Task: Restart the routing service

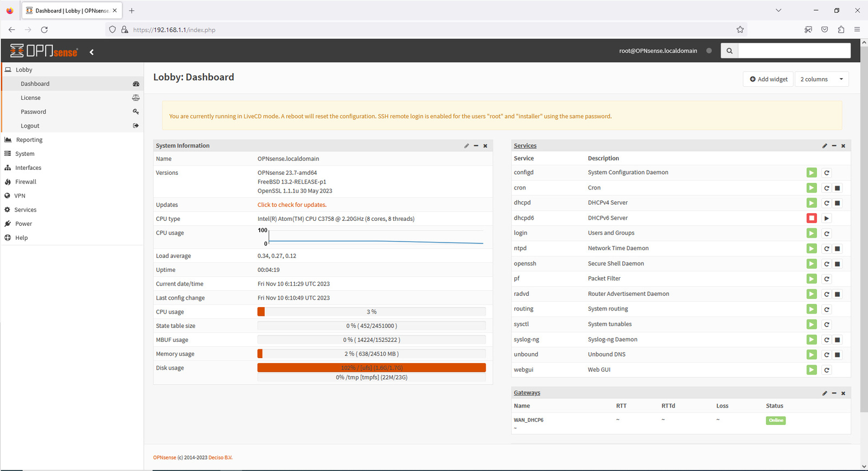Action: click(x=827, y=309)
